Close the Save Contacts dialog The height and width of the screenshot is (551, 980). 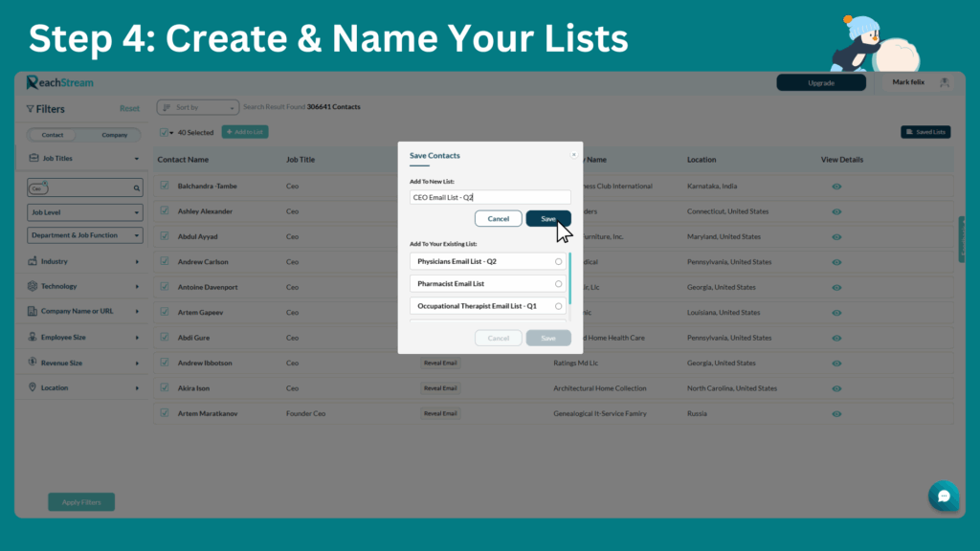pyautogui.click(x=574, y=154)
